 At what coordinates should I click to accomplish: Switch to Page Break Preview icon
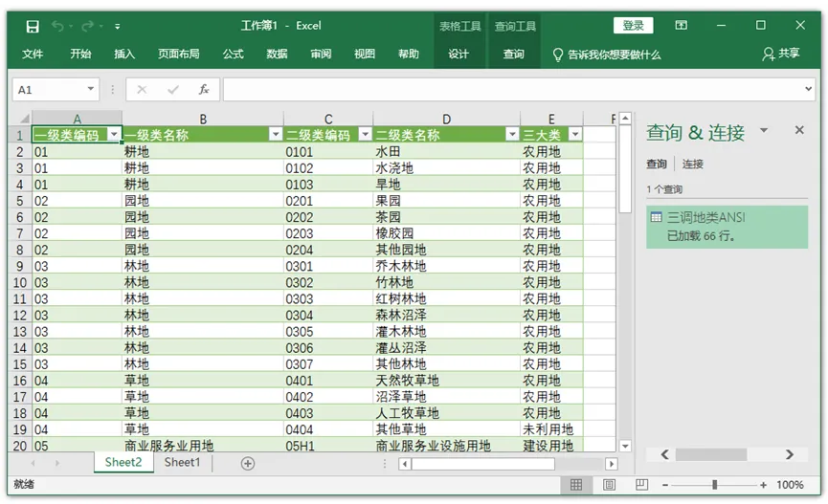[x=641, y=485]
